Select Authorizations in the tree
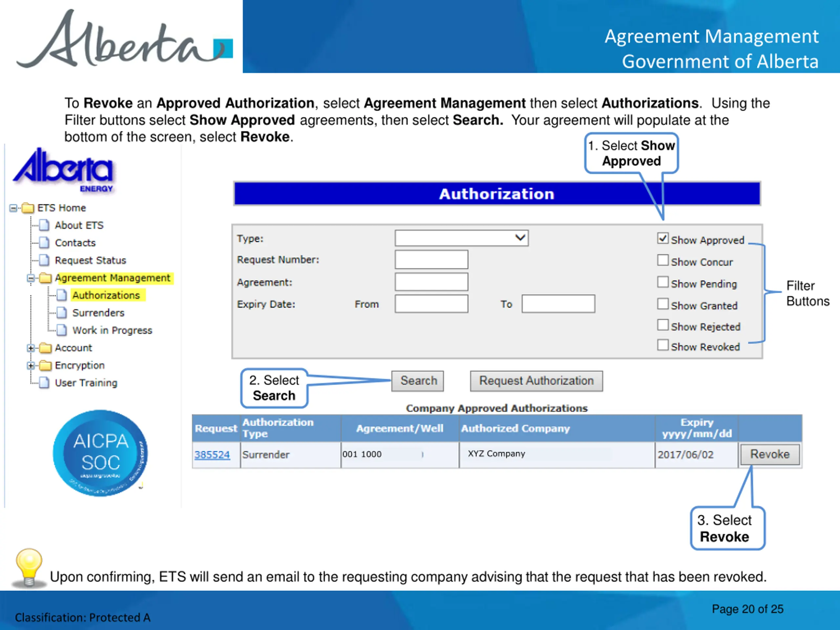The height and width of the screenshot is (630, 840). click(106, 295)
